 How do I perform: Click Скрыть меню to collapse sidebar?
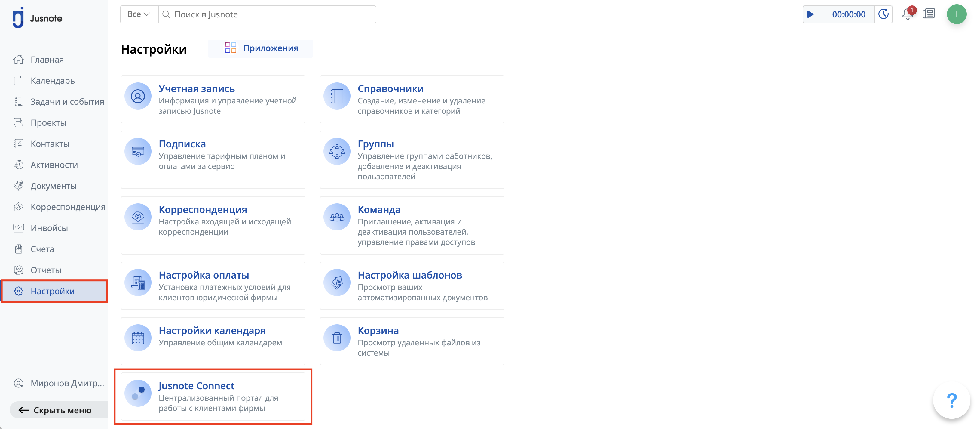(x=59, y=410)
